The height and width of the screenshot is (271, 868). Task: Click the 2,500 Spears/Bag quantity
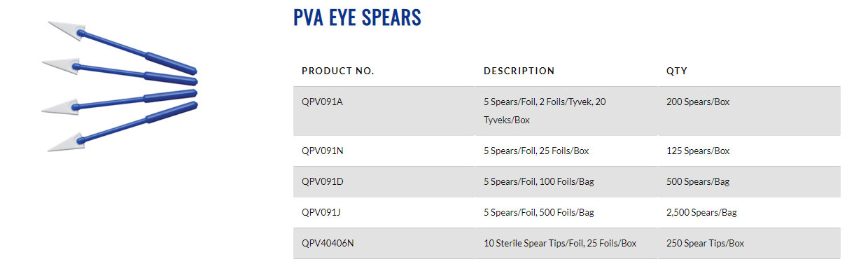701,212
